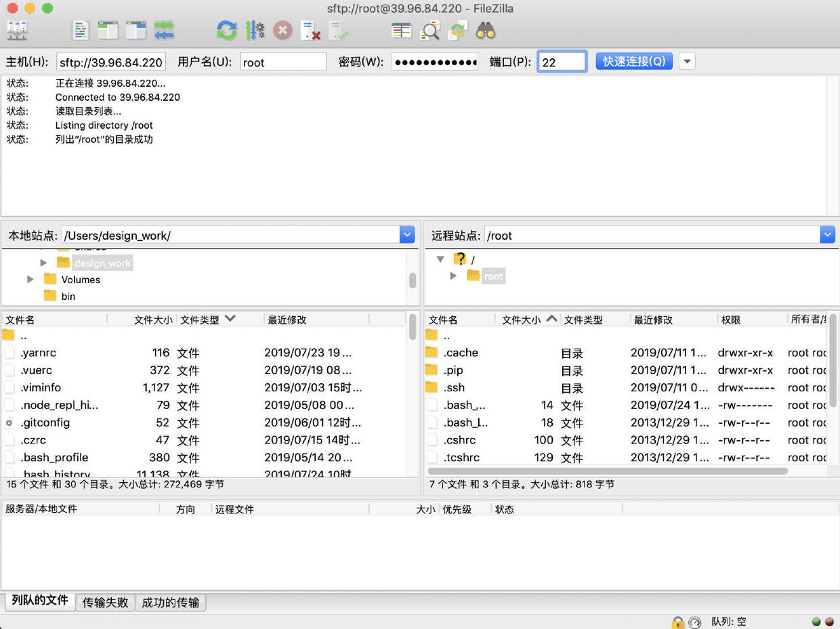Click the local file list vertical scrollbar
The image size is (840, 629).
click(413, 326)
